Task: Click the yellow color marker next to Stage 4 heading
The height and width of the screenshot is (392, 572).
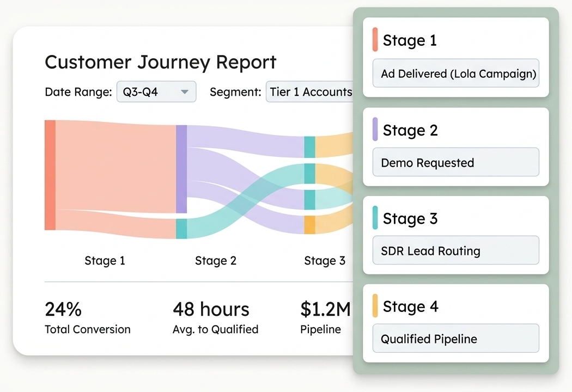Action: pyautogui.click(x=375, y=305)
